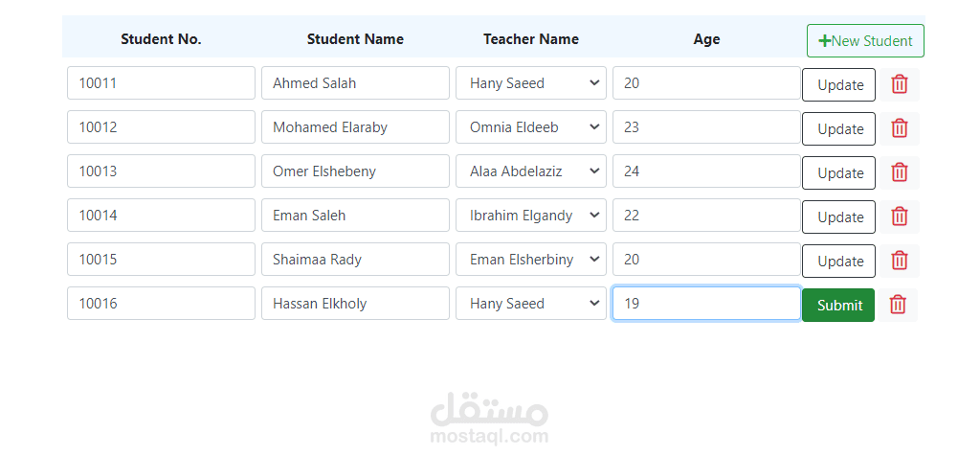980x456 pixels.
Task: Expand the Omnia Eldeeb teacher dropdown
Action: tap(530, 127)
